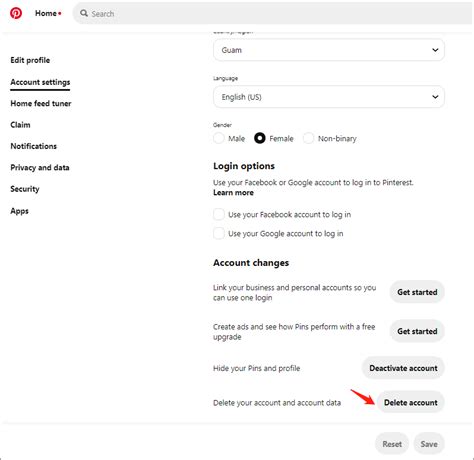
Task: Select the Male gender option
Action: 219,138
